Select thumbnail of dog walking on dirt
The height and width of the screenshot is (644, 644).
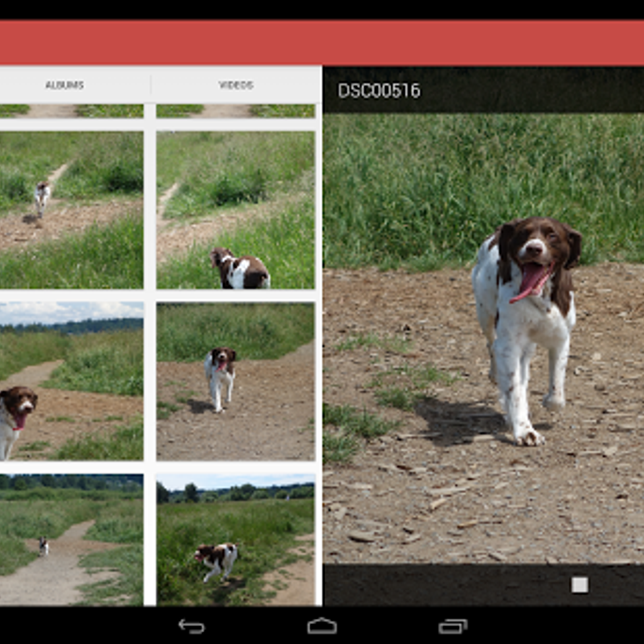[x=236, y=381]
